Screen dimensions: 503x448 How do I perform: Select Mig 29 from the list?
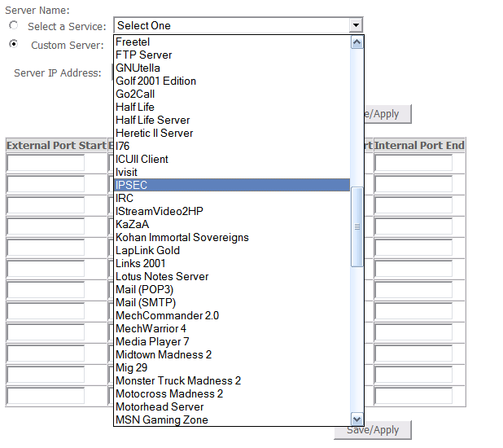pyautogui.click(x=232, y=367)
